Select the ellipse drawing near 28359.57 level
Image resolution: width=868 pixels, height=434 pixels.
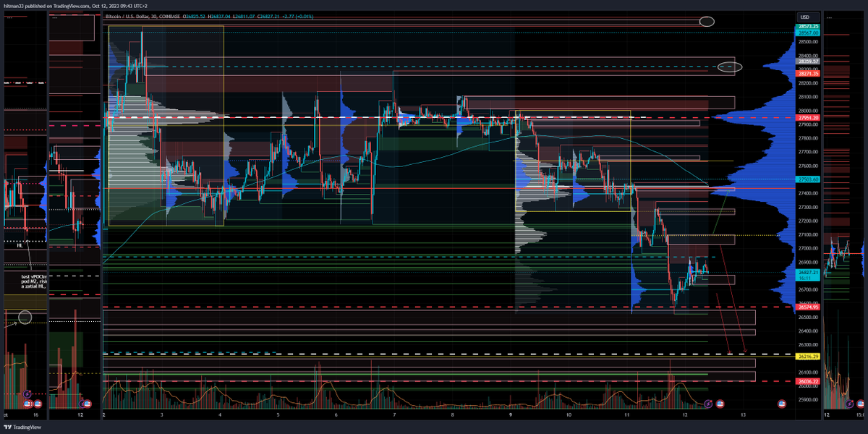point(730,67)
